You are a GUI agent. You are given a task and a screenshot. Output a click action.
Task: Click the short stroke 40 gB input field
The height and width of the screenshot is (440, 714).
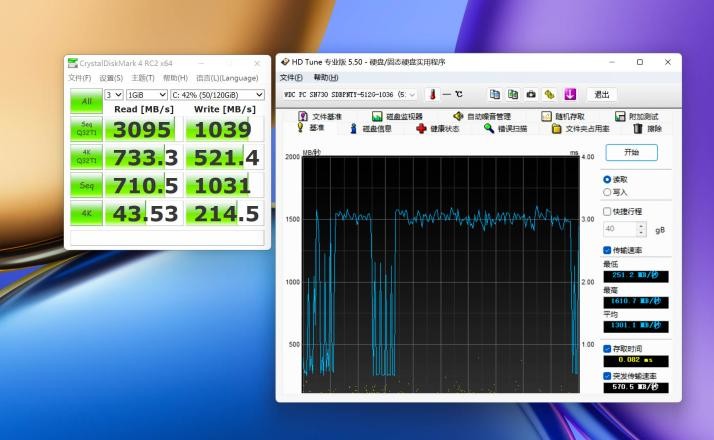click(x=619, y=229)
